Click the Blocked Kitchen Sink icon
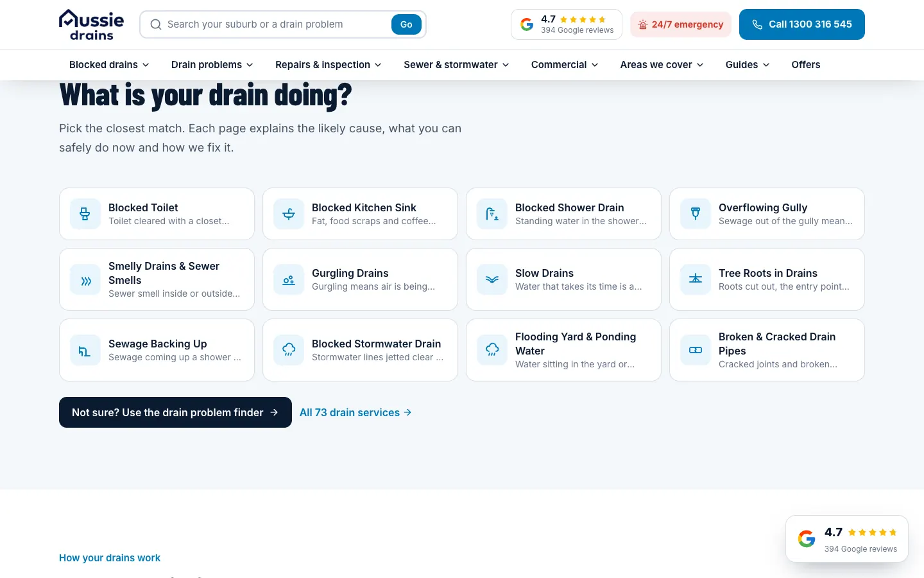Image resolution: width=924 pixels, height=578 pixels. click(289, 214)
